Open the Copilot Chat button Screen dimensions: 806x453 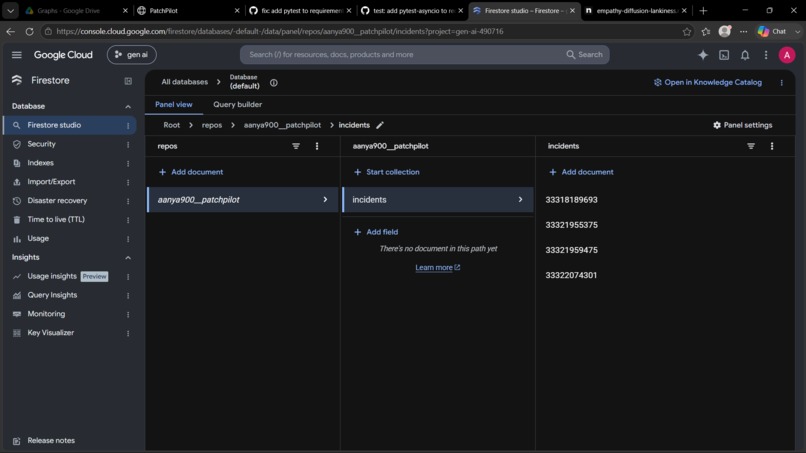click(772, 31)
